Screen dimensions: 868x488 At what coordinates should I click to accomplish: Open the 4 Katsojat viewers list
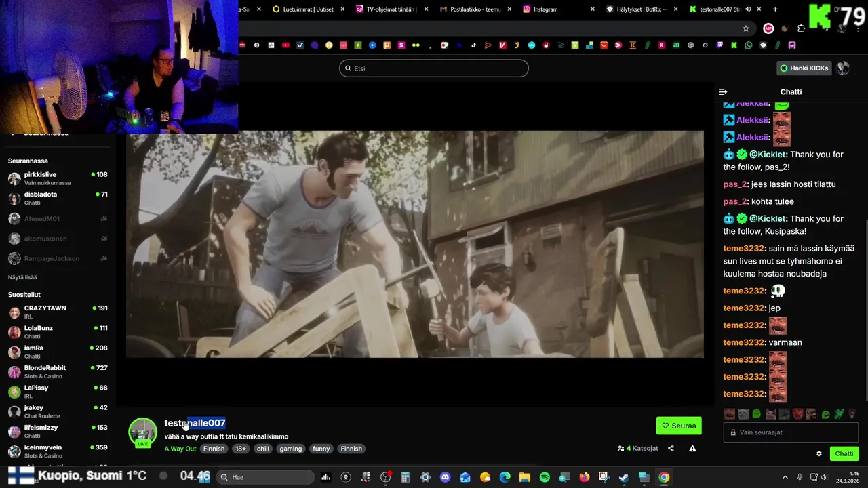(x=637, y=448)
